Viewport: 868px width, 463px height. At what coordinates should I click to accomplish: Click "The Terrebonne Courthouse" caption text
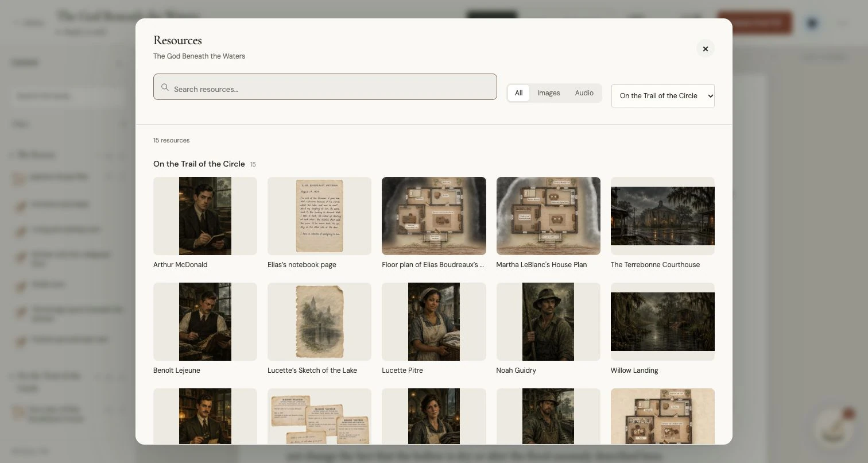(x=655, y=265)
